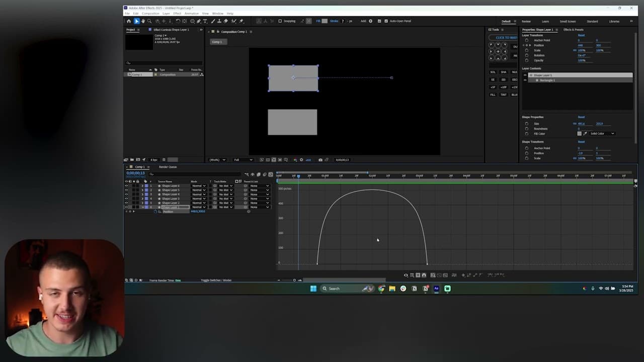Switch to the Render Queue tab

pyautogui.click(x=167, y=167)
